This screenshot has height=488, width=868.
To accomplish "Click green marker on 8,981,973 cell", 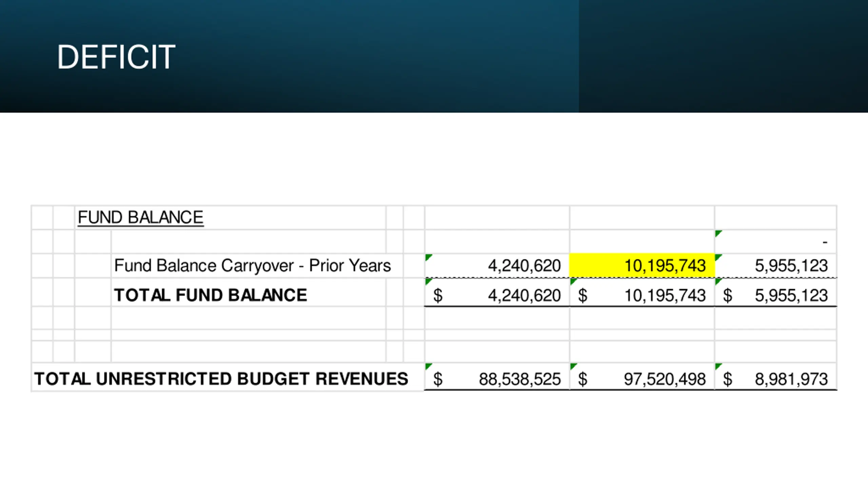I will (718, 366).
